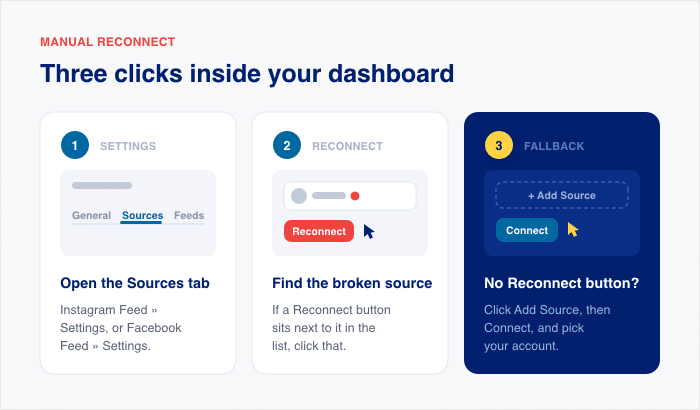This screenshot has width=700, height=410.
Task: Click the red Reconnect button
Action: [x=319, y=231]
